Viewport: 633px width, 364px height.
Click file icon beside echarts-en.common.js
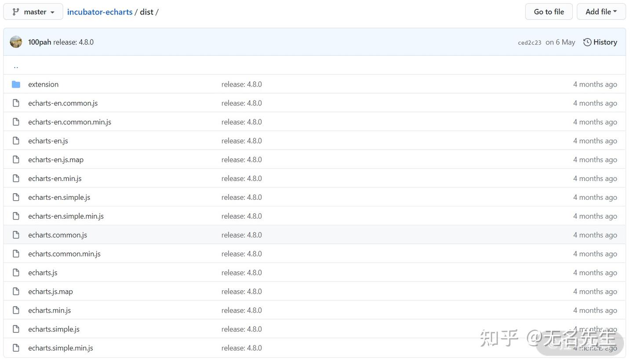coord(16,103)
